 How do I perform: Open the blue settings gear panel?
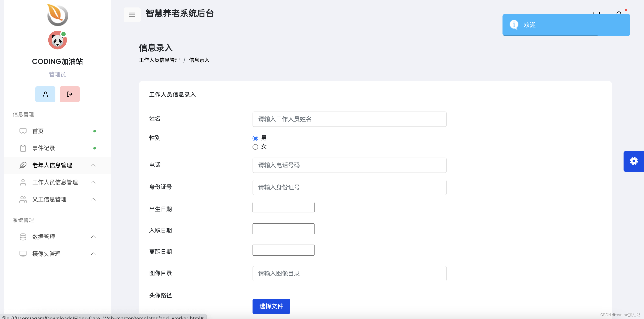pos(634,161)
